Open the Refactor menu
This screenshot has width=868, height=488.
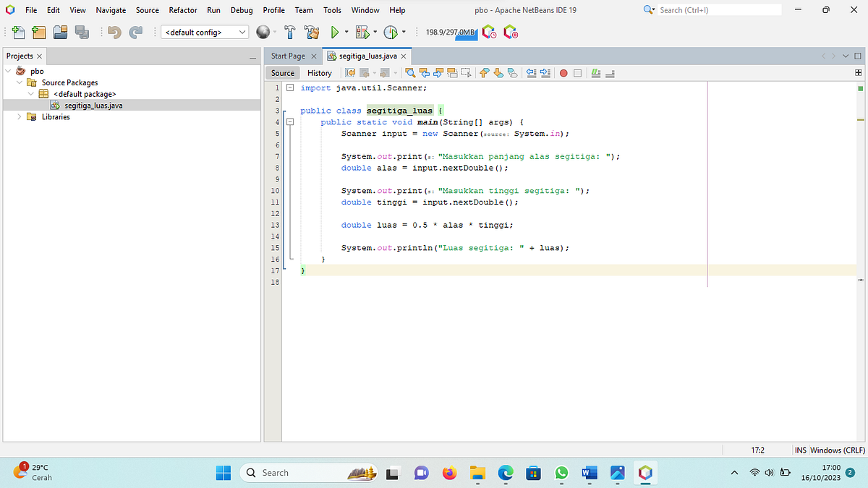(x=182, y=10)
